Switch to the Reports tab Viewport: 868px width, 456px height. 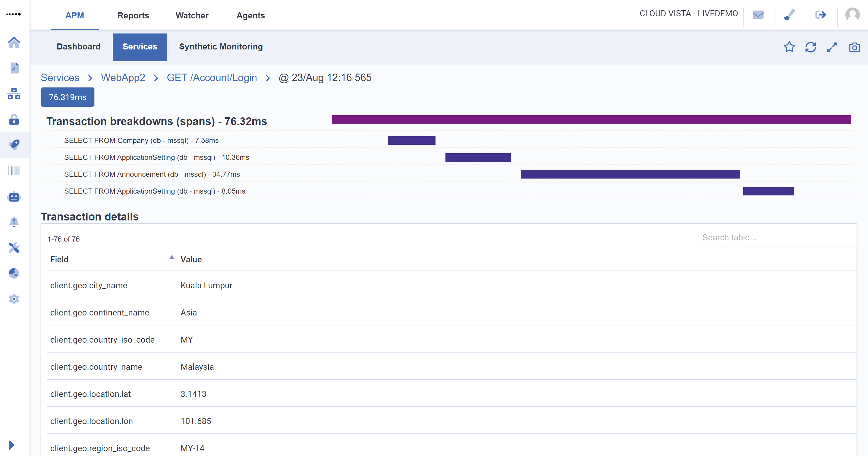(x=133, y=15)
